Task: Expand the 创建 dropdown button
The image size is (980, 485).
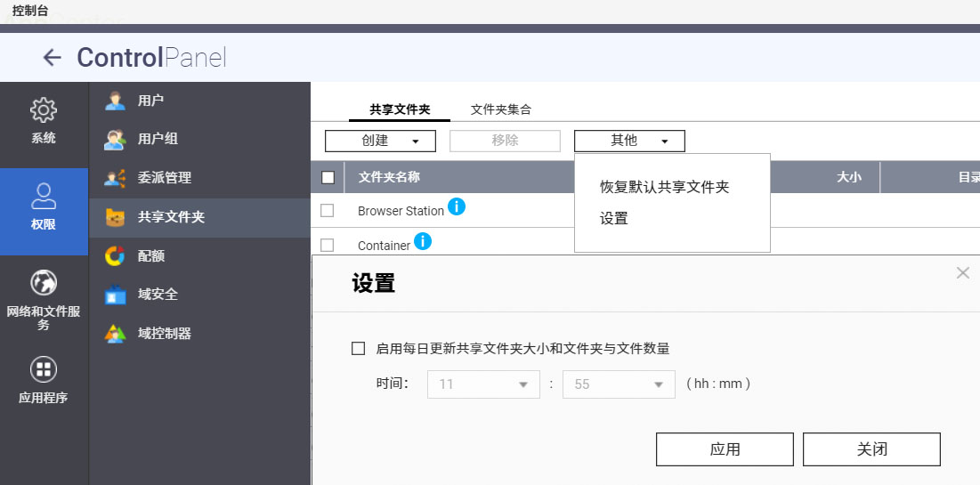Action: [380, 141]
